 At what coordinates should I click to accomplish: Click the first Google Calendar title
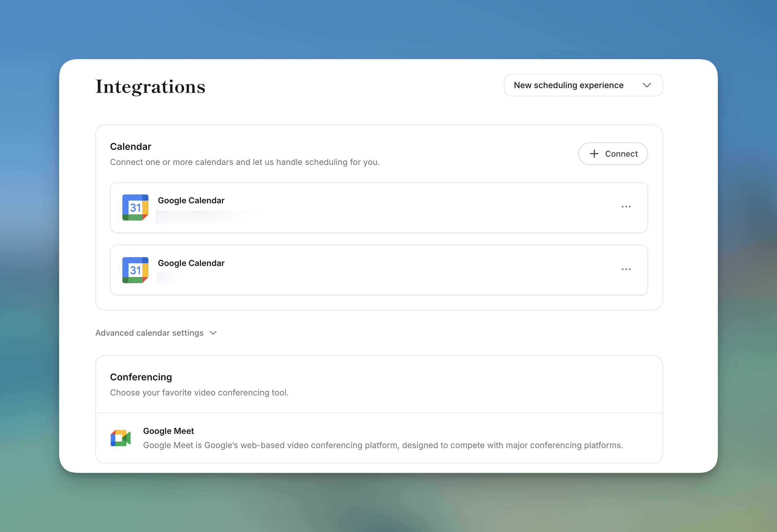tap(191, 200)
